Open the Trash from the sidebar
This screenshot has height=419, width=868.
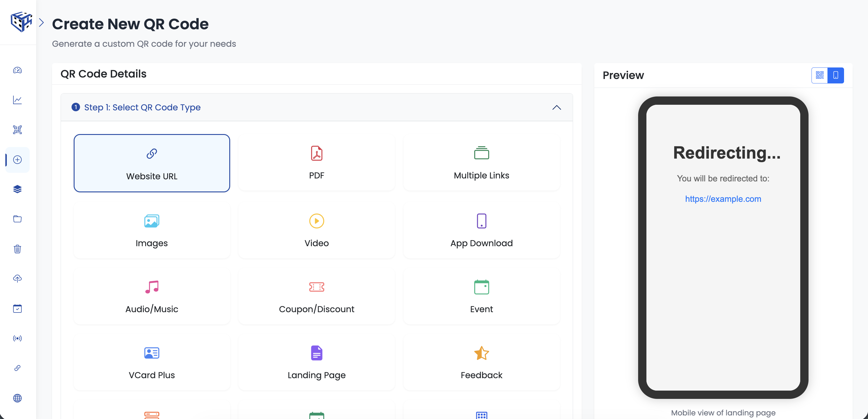click(17, 249)
